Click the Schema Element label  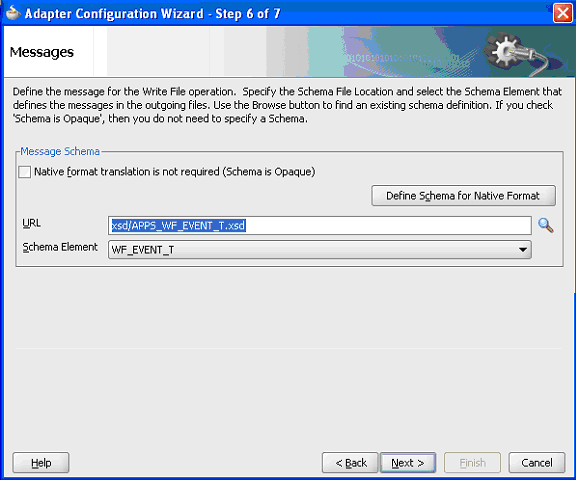tap(60, 247)
